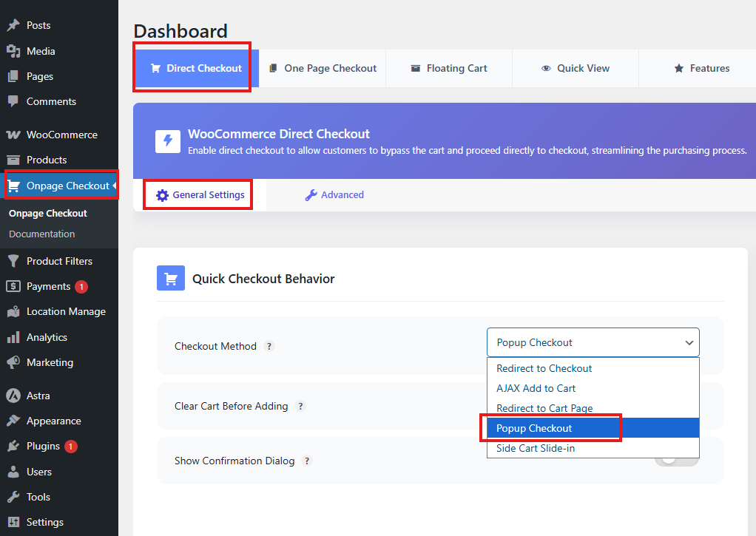Viewport: 756px width, 536px height.
Task: Switch to the Direct Checkout tab
Action: (196, 69)
